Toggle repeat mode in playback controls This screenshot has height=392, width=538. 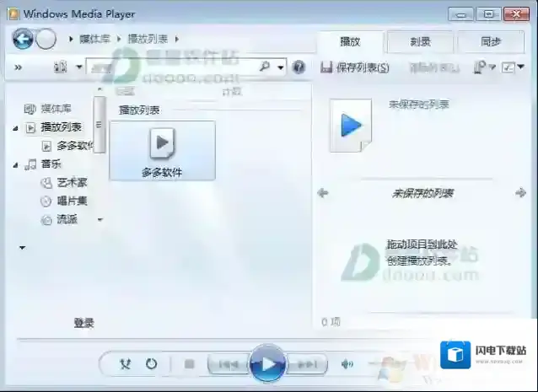[151, 364]
